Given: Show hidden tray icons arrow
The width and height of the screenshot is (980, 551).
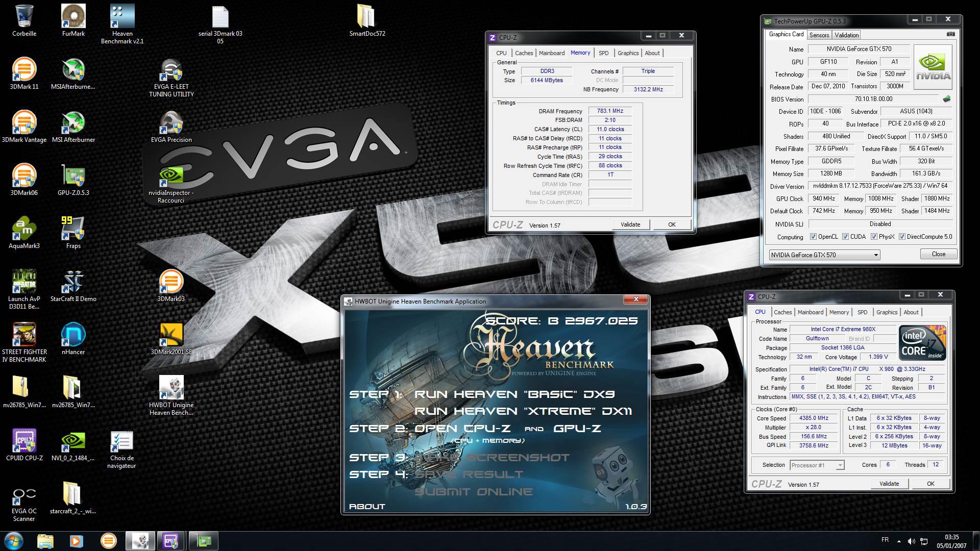Looking at the screenshot, I should pyautogui.click(x=899, y=541).
